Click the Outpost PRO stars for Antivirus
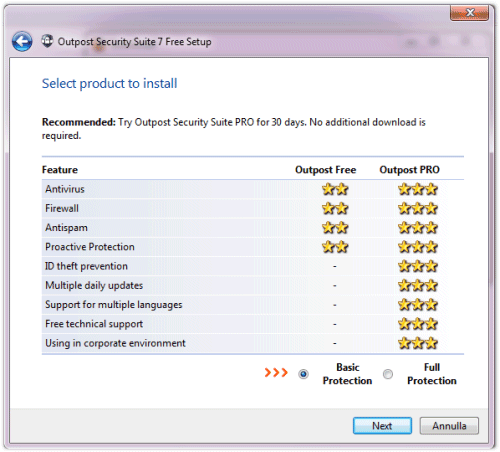 click(418, 189)
